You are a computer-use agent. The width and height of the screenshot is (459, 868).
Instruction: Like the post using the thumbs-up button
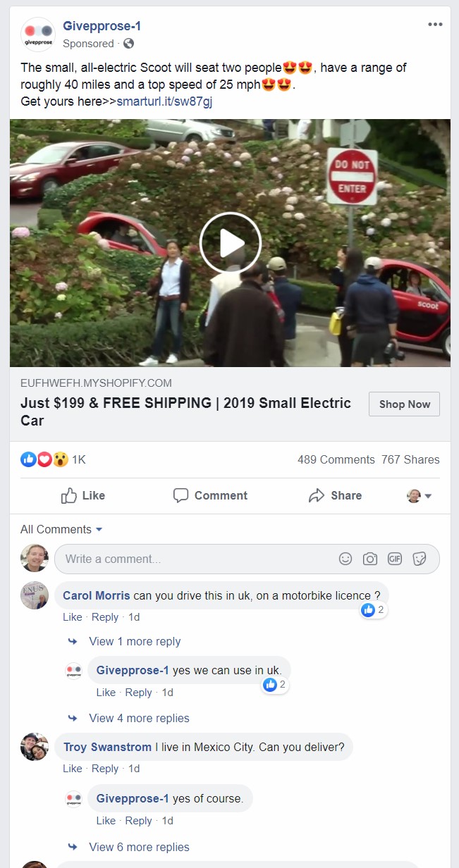coord(83,495)
